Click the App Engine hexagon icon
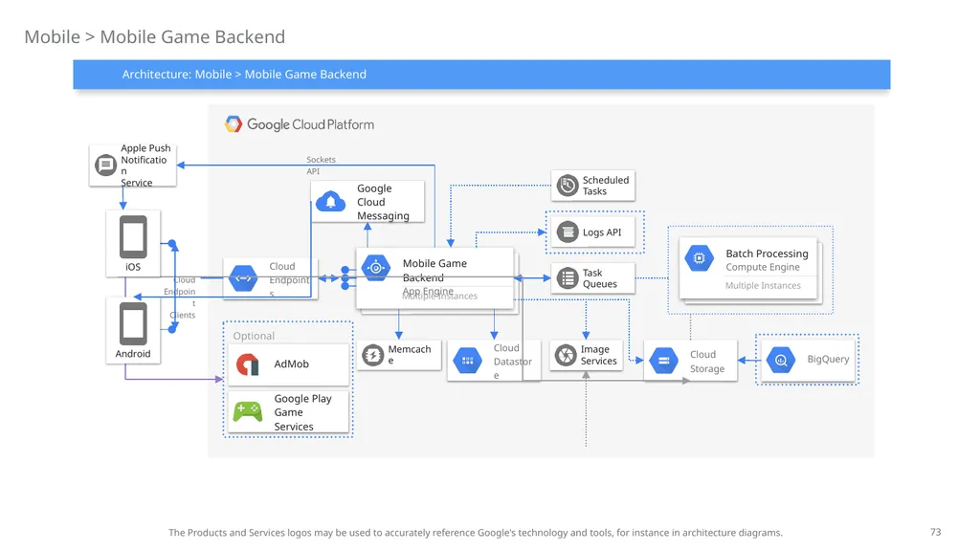Screen dimensions: 980x551 pos(375,268)
